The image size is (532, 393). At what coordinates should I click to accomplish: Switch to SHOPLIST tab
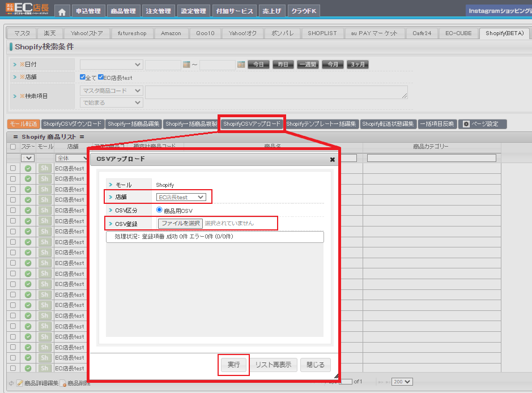click(x=322, y=33)
